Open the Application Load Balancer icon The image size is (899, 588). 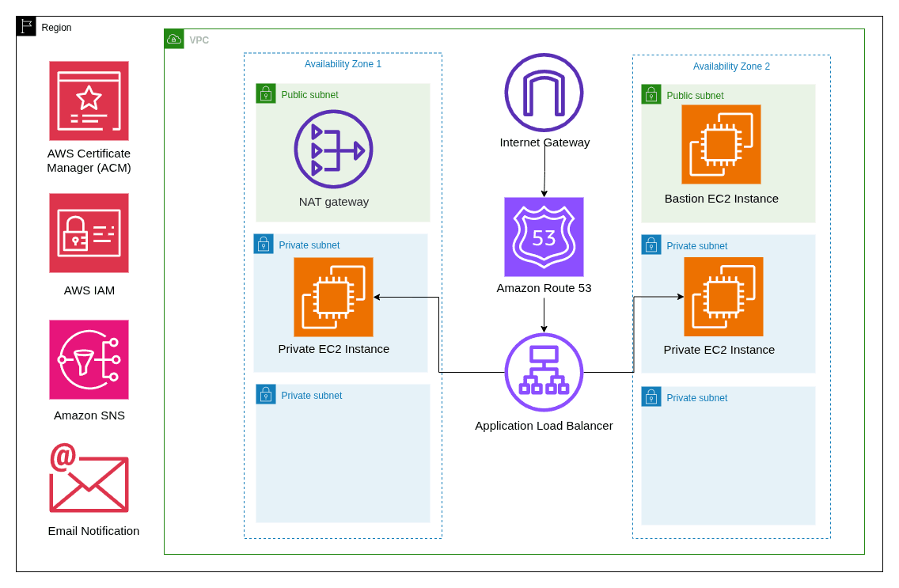click(544, 372)
